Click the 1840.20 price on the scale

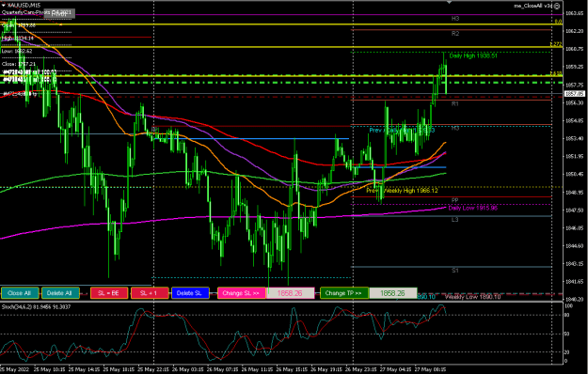(575, 299)
